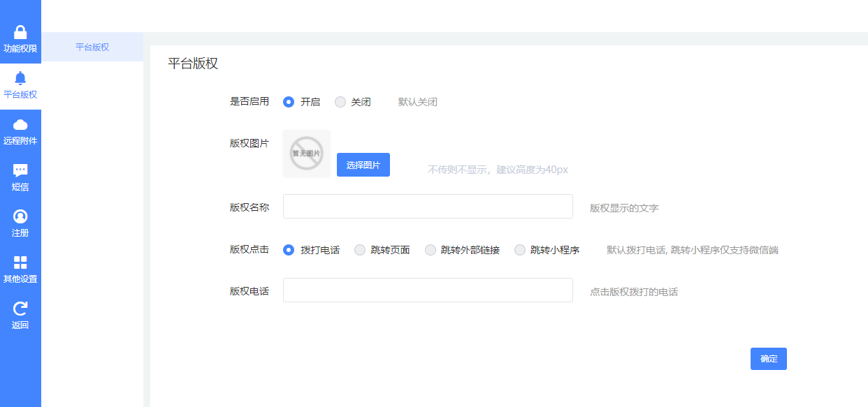Select the 开启 radio button
868x407 pixels.
[289, 102]
